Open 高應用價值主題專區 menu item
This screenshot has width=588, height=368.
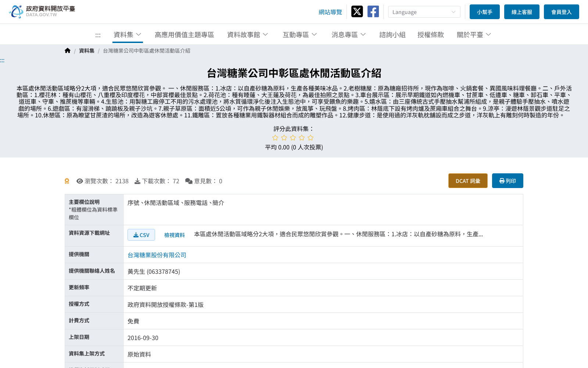184,35
